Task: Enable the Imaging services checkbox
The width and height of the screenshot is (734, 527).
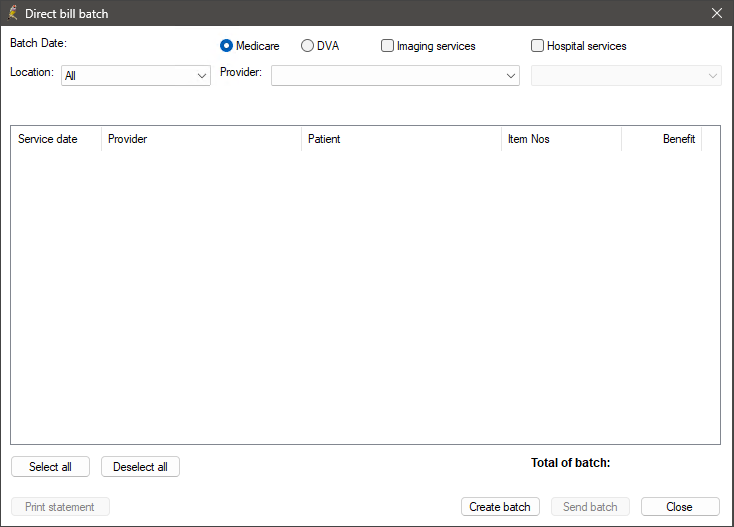Action: pyautogui.click(x=387, y=46)
